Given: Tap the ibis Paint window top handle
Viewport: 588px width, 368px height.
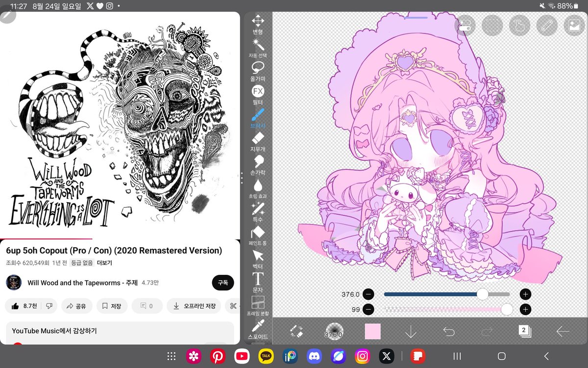Looking at the screenshot, I should (x=416, y=17).
